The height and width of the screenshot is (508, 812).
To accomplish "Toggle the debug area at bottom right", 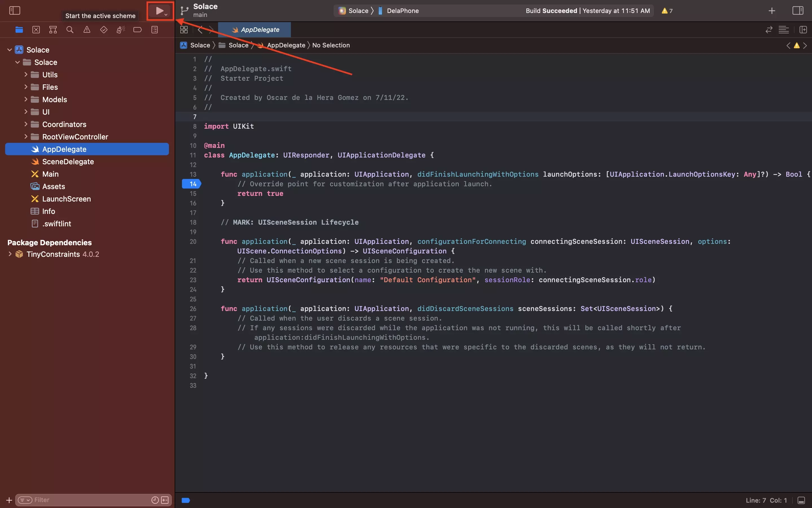I will pyautogui.click(x=801, y=500).
